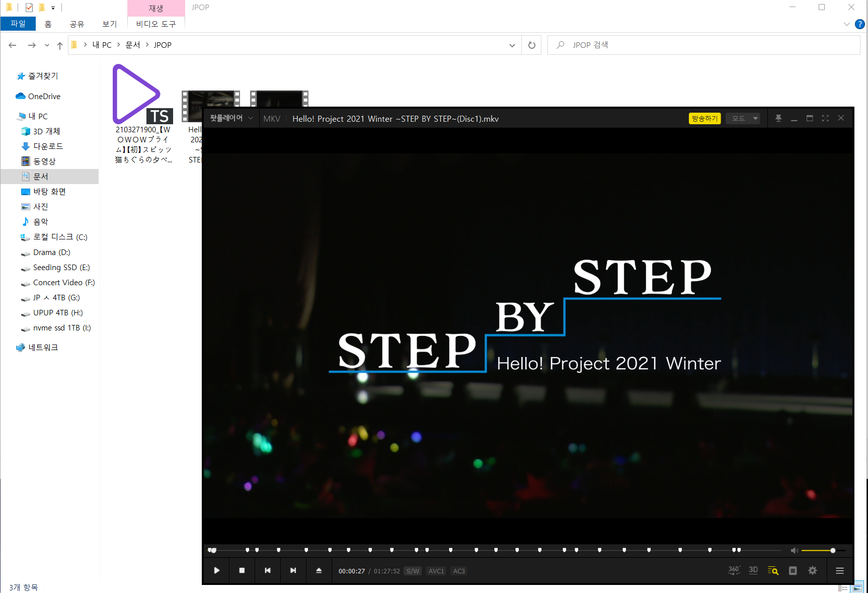Stop video playback
This screenshot has height=593, width=868.
click(242, 570)
